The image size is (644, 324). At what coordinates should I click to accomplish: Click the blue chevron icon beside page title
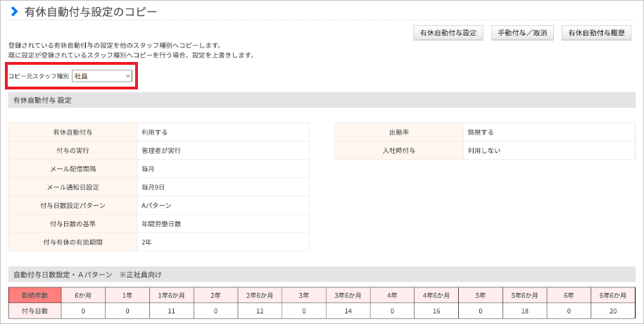[15, 11]
